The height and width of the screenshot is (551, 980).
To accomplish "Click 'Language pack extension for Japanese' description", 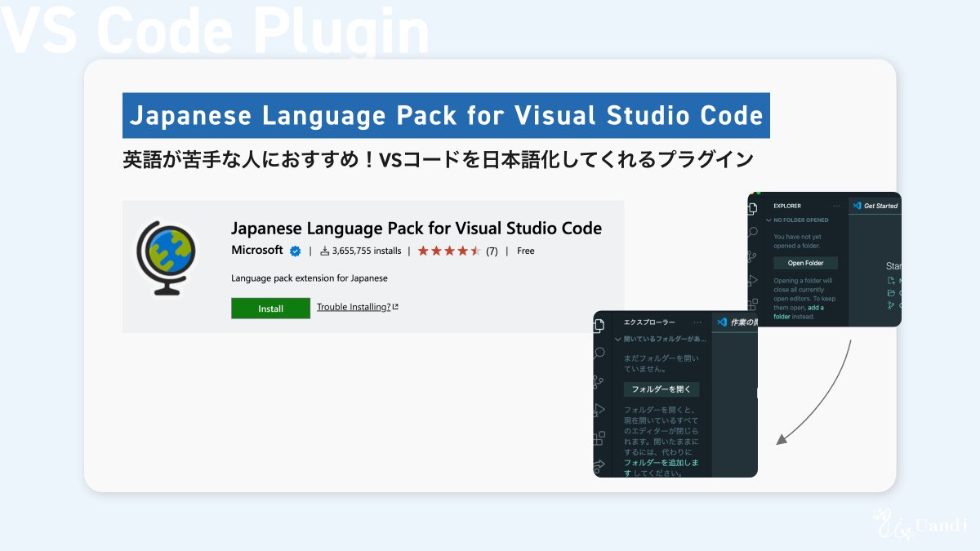I will coord(310,278).
